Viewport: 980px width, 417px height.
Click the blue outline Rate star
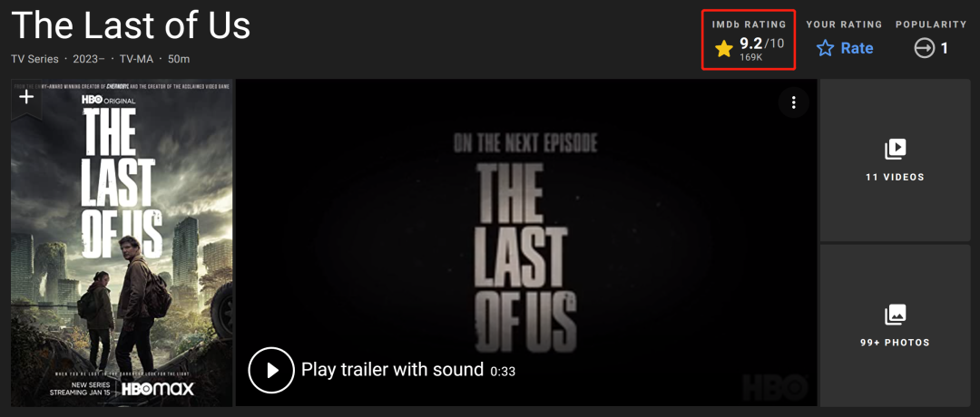pyautogui.click(x=826, y=49)
